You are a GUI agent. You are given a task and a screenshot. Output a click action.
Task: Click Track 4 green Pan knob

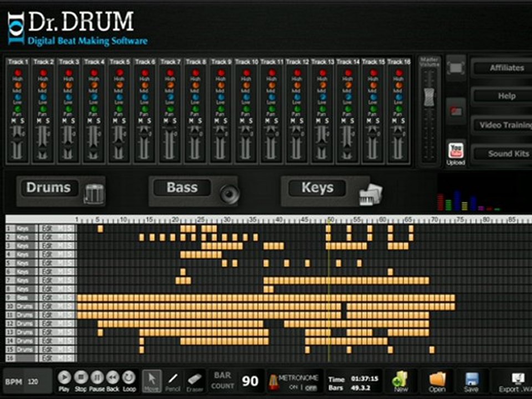[94, 109]
